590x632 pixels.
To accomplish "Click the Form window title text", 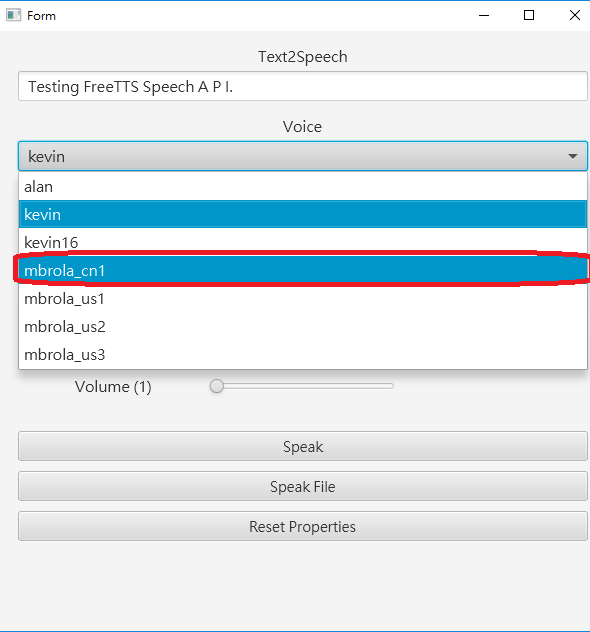I will [41, 16].
